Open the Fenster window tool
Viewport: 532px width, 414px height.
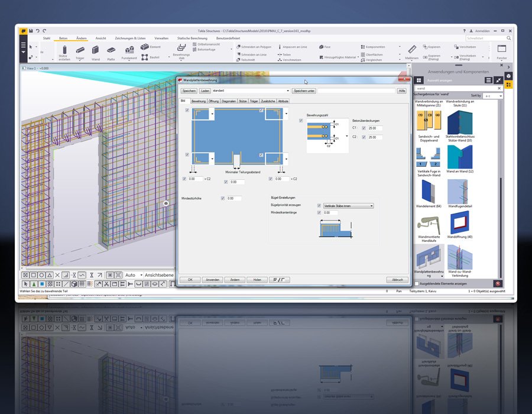tap(502, 52)
